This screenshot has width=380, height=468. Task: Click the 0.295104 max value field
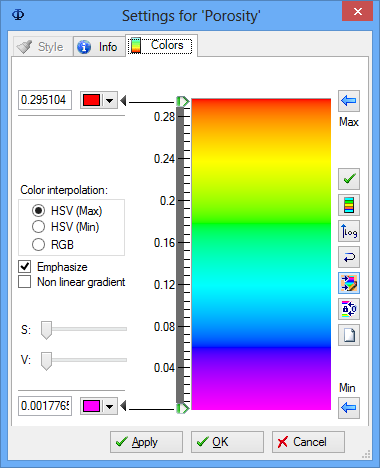pos(45,100)
